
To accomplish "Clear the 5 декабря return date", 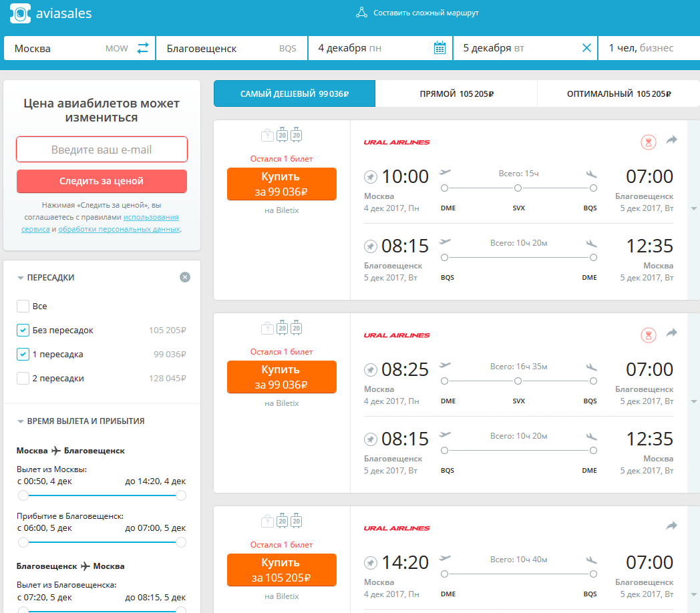I will tap(586, 48).
